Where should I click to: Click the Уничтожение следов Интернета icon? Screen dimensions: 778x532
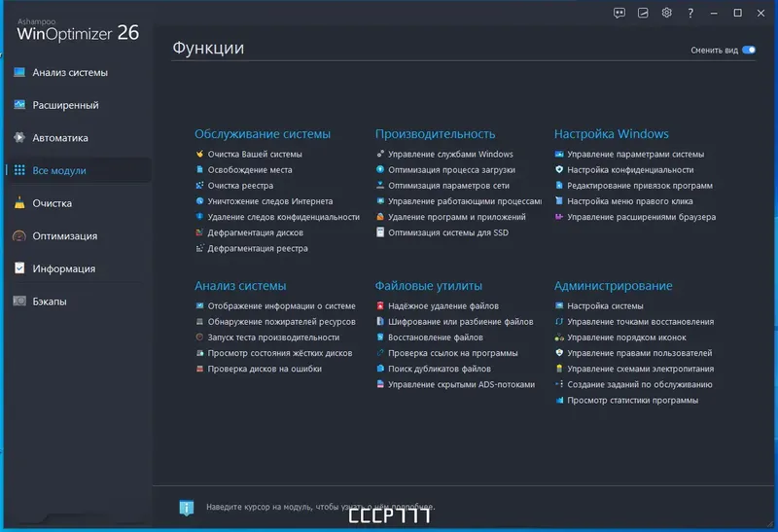click(x=199, y=201)
